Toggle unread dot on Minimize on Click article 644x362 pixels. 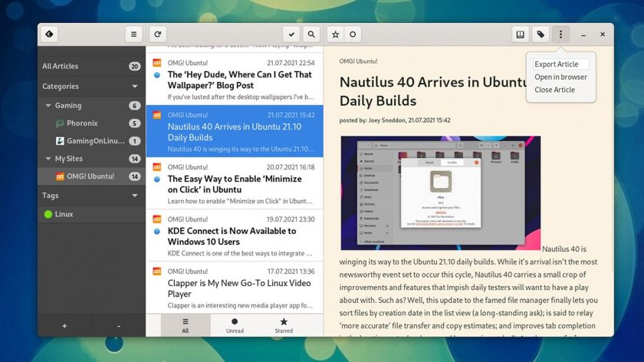(x=157, y=179)
